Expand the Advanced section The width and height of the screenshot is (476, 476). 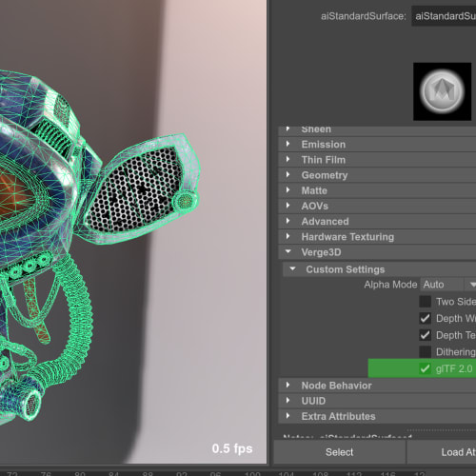point(377,221)
